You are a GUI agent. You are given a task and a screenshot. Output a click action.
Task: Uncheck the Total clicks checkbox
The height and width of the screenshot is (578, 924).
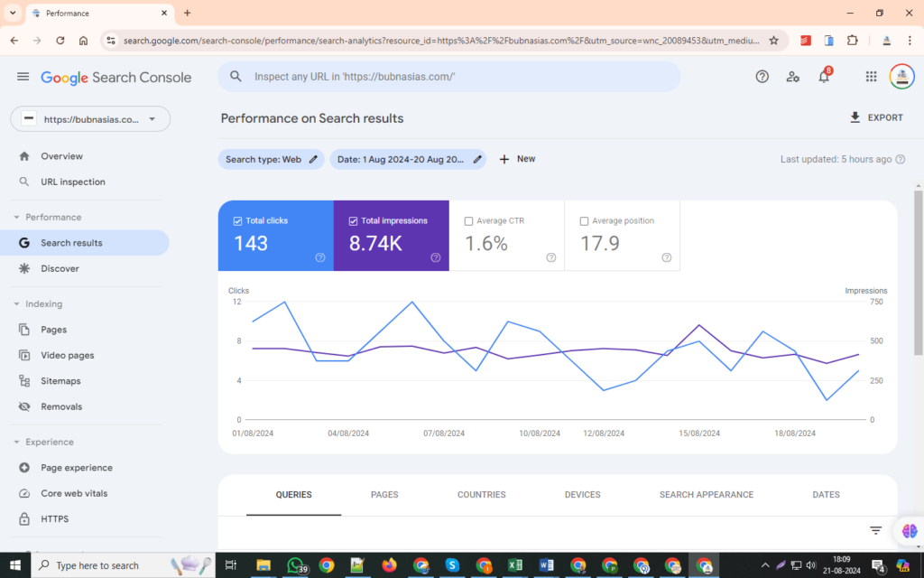pyautogui.click(x=238, y=221)
